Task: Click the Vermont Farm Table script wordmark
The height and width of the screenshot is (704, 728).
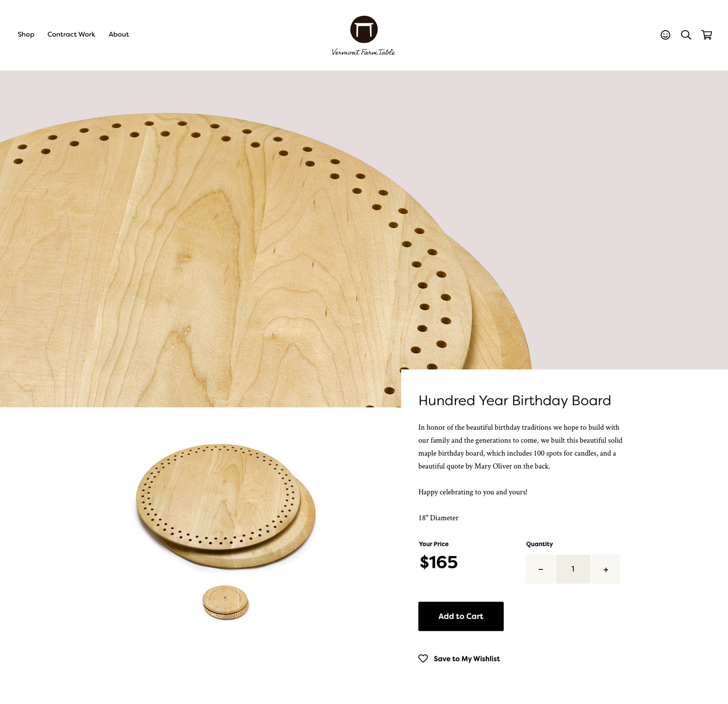Action: point(364,52)
